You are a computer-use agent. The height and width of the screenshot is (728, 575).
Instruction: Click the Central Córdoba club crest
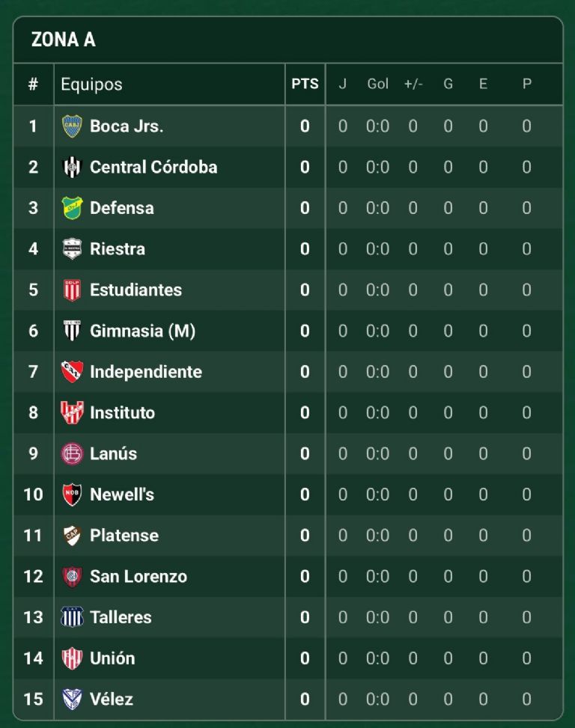tap(72, 167)
